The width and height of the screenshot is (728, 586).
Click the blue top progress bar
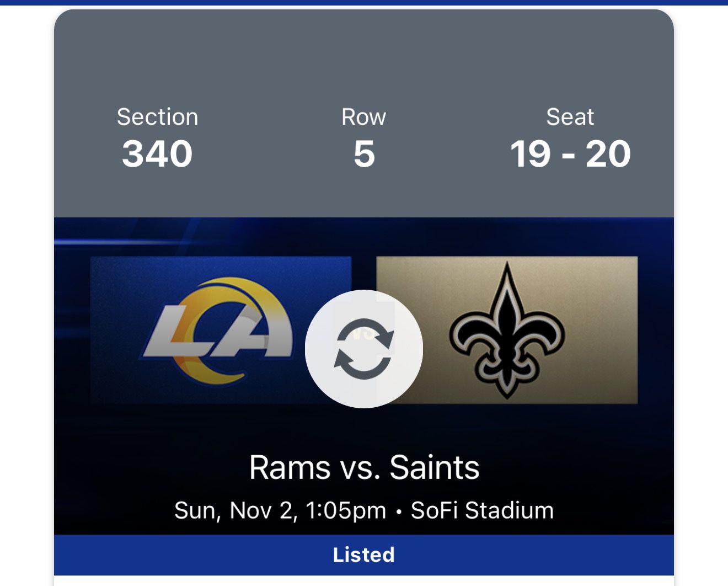364,3
